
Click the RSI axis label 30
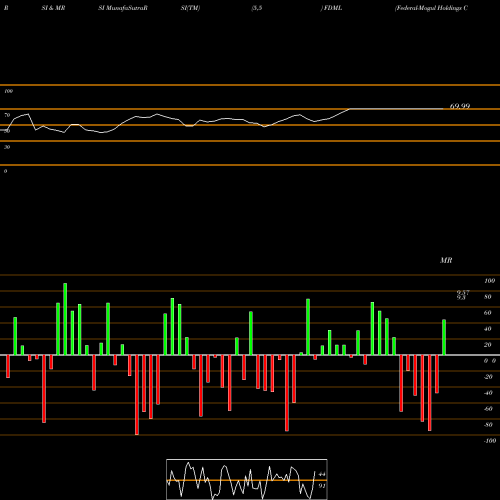(7, 147)
